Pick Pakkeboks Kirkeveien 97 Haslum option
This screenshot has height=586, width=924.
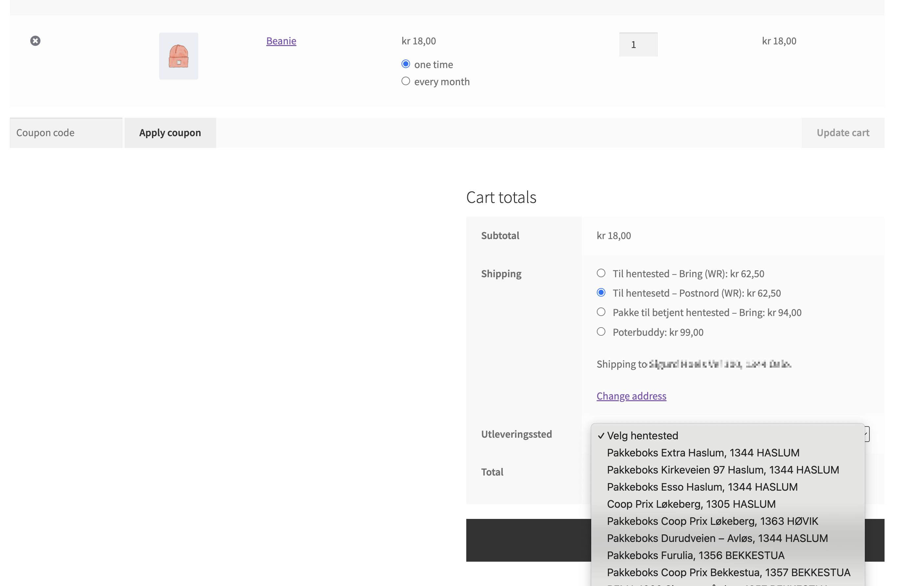click(728, 470)
